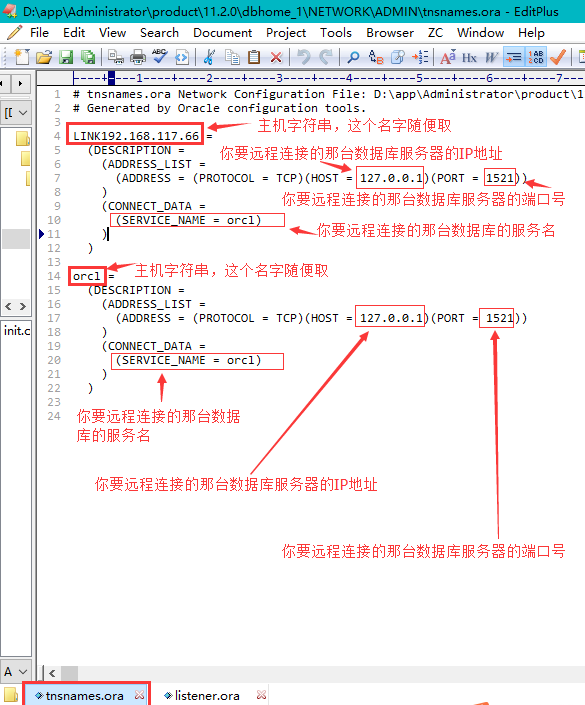Open the encoding A dropdown at bottom left
Viewport: 585px width, 705px height.
[16, 672]
